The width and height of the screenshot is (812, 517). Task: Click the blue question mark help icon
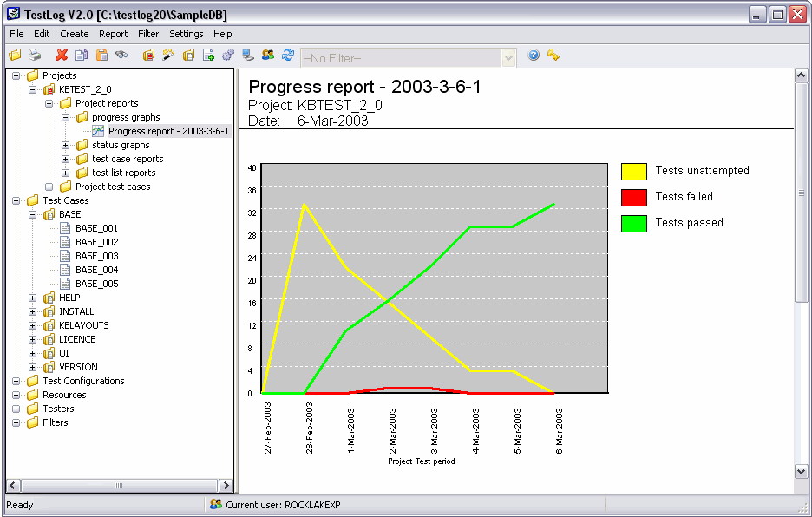[x=534, y=55]
